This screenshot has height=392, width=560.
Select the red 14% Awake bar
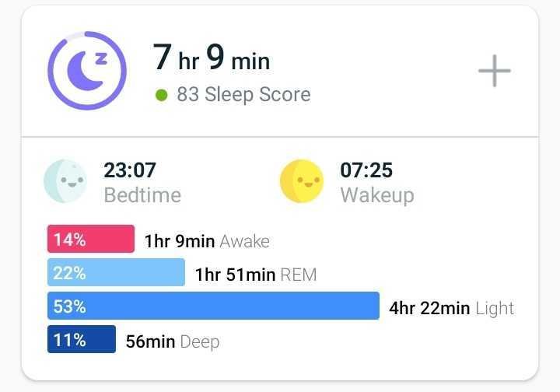(x=91, y=239)
